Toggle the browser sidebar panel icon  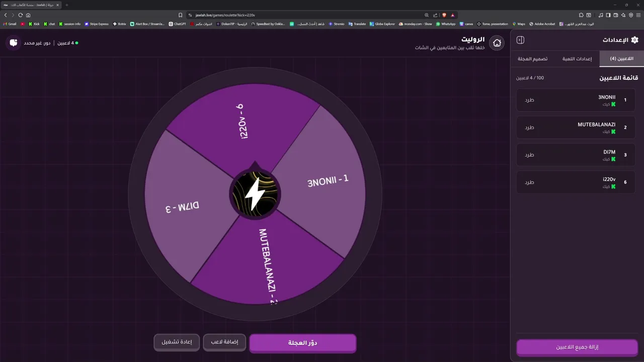pos(608,15)
